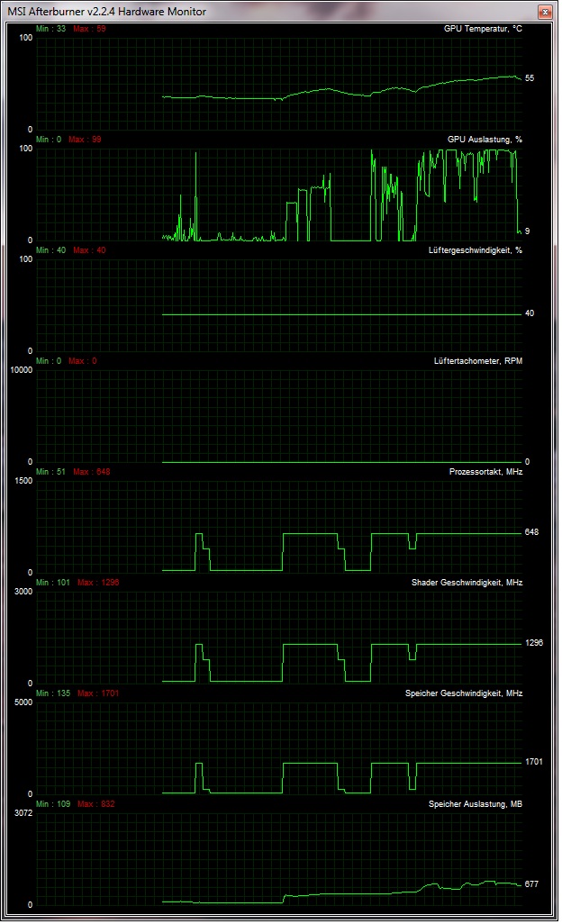This screenshot has height=924, width=562.
Task: Click the window title 'MSI Afterburner v2.2.4 Hardware Monitor'
Action: (x=106, y=11)
